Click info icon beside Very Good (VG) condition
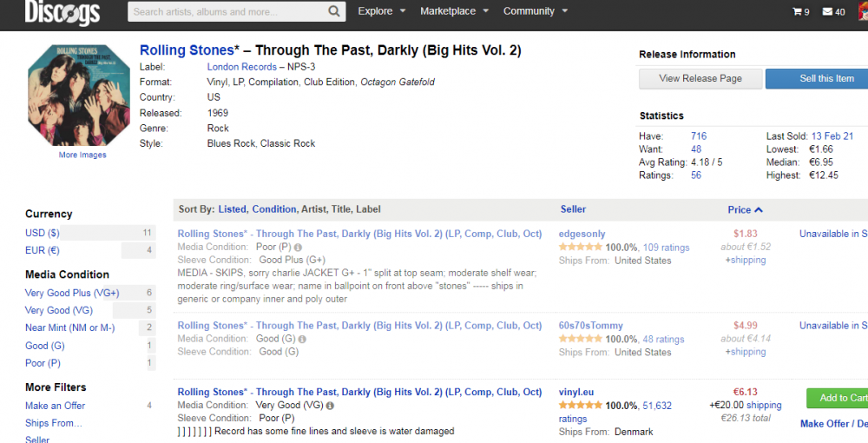The width and height of the screenshot is (868, 443). click(x=330, y=406)
